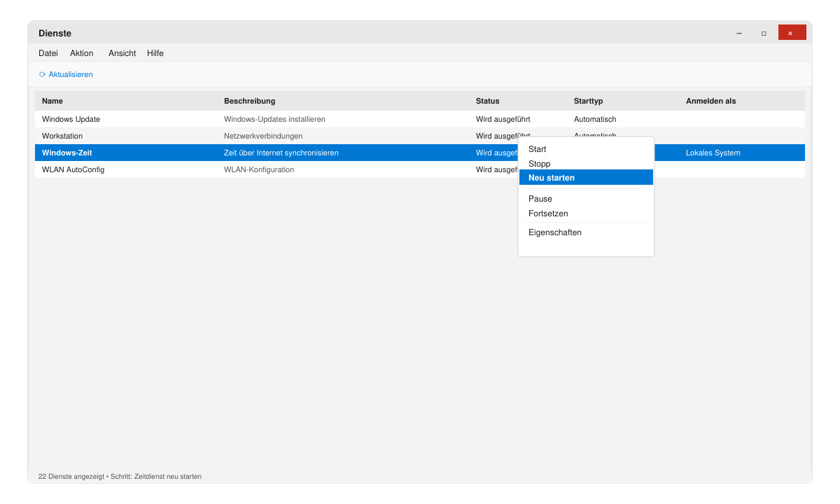Screen dimensions: 840x504
Task: Open the Datei menu
Action: click(48, 53)
